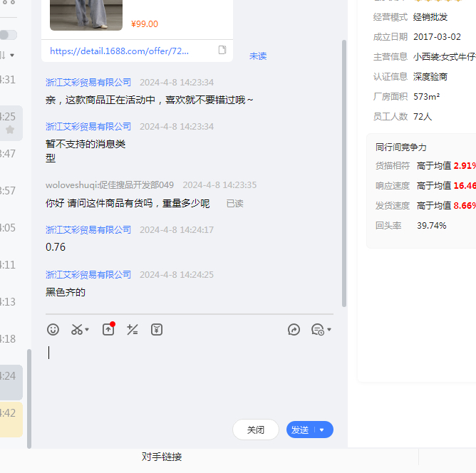This screenshot has height=473, width=476.
Task: Click the forward arrow share icon
Action: [x=294, y=330]
